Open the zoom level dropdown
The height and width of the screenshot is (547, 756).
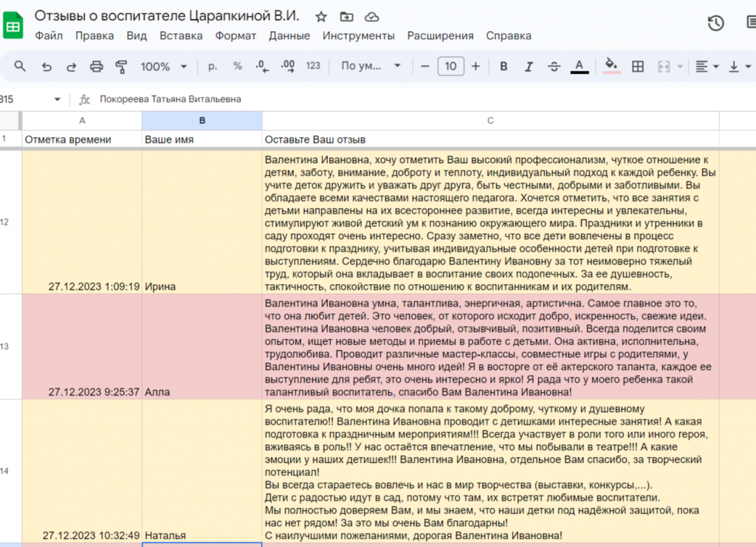[162, 66]
